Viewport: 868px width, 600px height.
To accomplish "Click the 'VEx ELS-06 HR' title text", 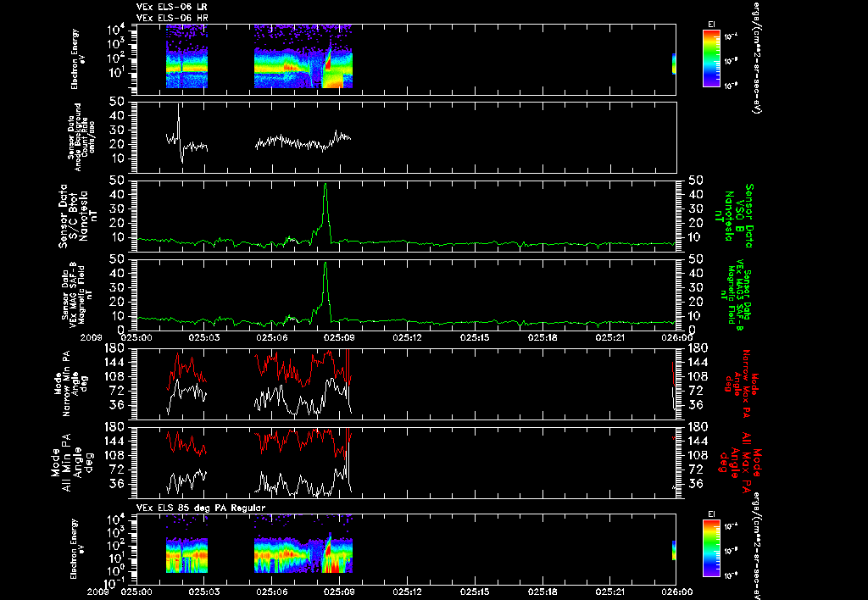I will [x=172, y=19].
